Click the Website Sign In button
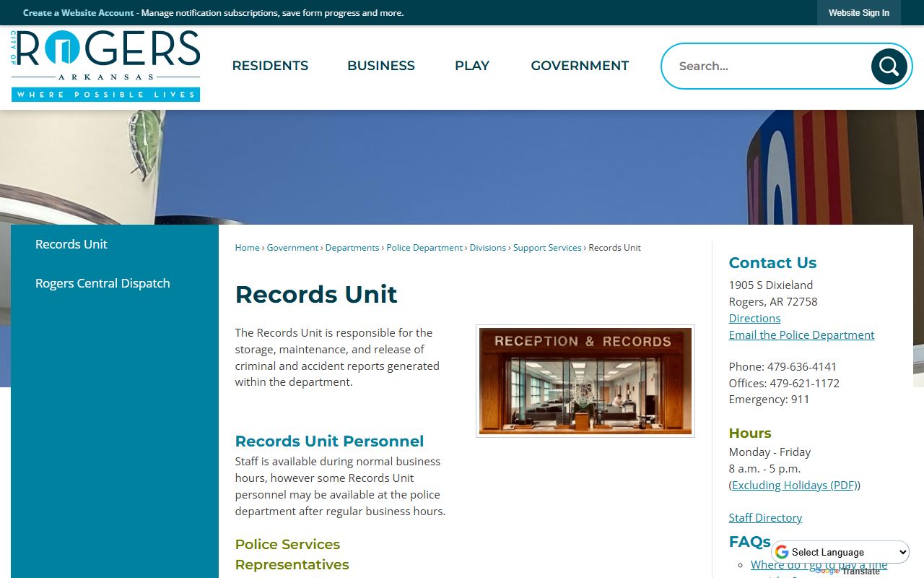Viewport: 924px width, 578px height. (859, 13)
